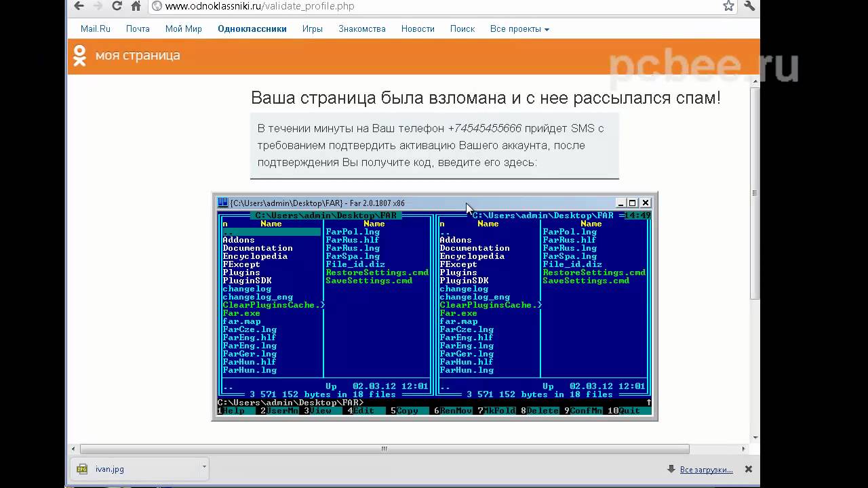Click the моя страница header text

pyautogui.click(x=138, y=56)
